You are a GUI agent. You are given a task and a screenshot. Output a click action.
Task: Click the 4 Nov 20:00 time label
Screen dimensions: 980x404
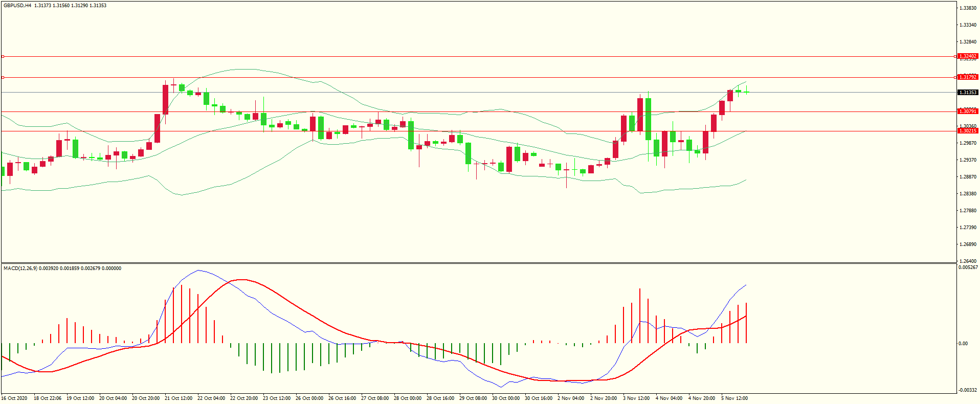[x=702, y=398]
